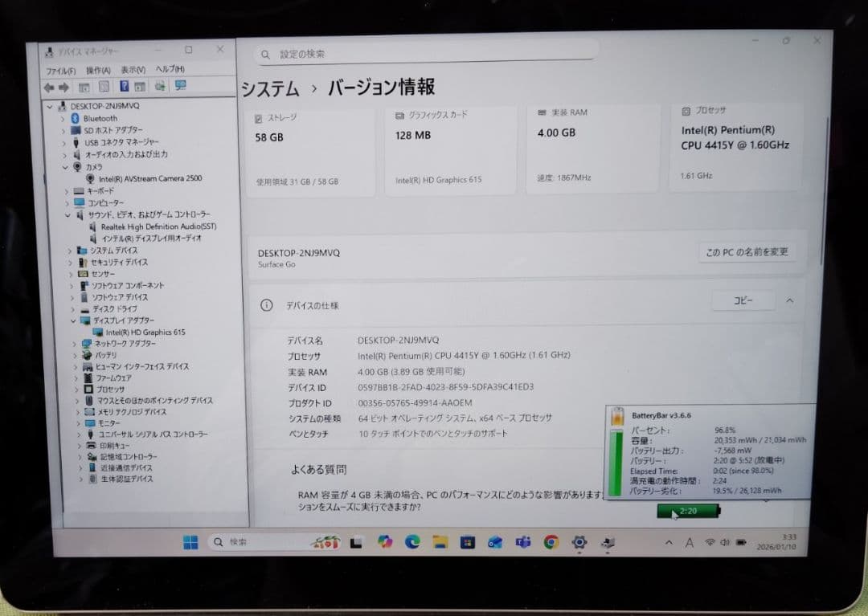Image resolution: width=868 pixels, height=616 pixels.
Task: Click the IME 'A' input indicator
Action: coord(690,543)
